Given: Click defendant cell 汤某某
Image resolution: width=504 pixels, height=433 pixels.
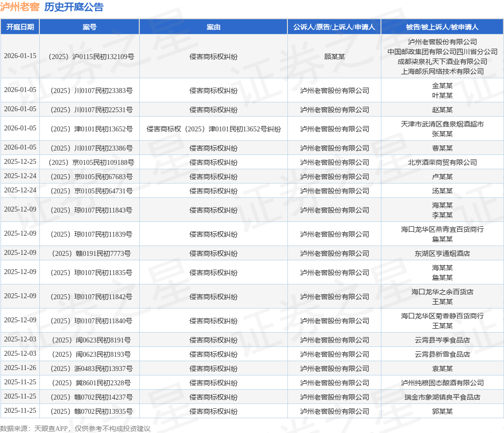Looking at the screenshot, I should point(442,191).
